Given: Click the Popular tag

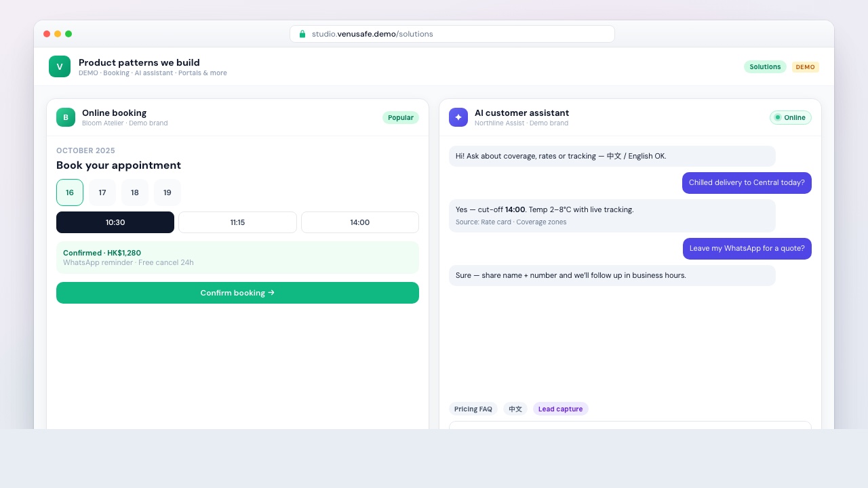Looking at the screenshot, I should click(401, 117).
